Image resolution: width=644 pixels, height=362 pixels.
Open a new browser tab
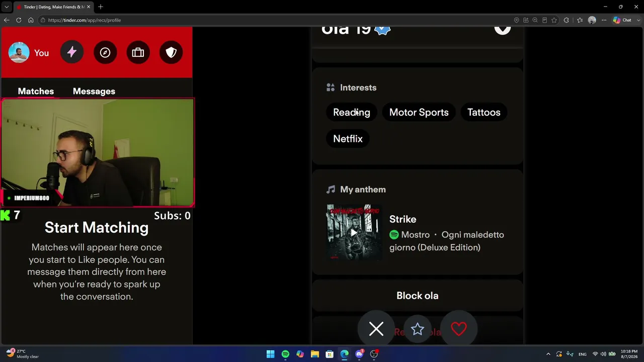(x=101, y=7)
